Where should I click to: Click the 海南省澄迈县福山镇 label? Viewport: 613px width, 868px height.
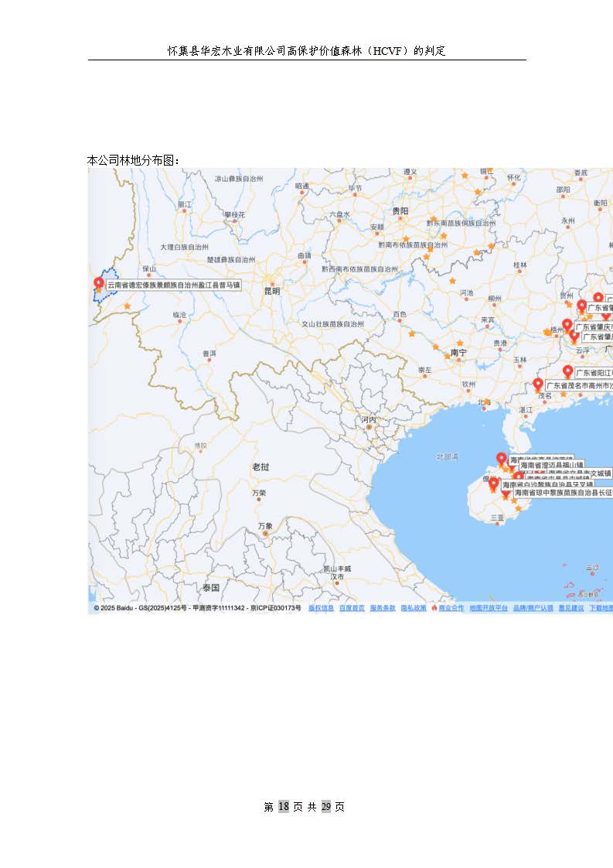coord(551,466)
